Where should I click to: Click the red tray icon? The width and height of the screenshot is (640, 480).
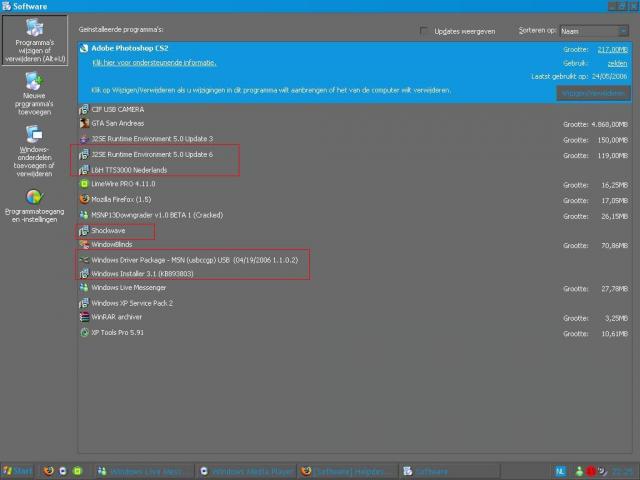coord(591,471)
